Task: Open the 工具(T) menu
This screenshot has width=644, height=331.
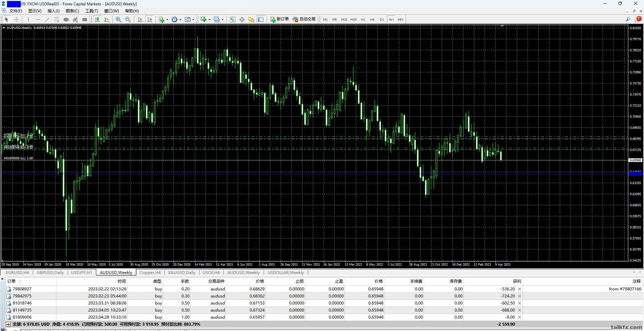Action: (92, 11)
